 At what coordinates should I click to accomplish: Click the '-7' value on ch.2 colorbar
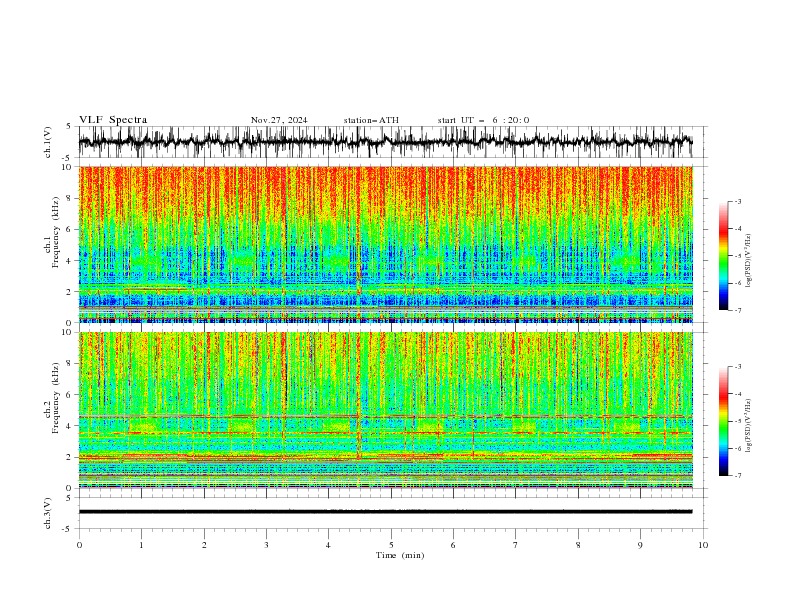point(737,476)
